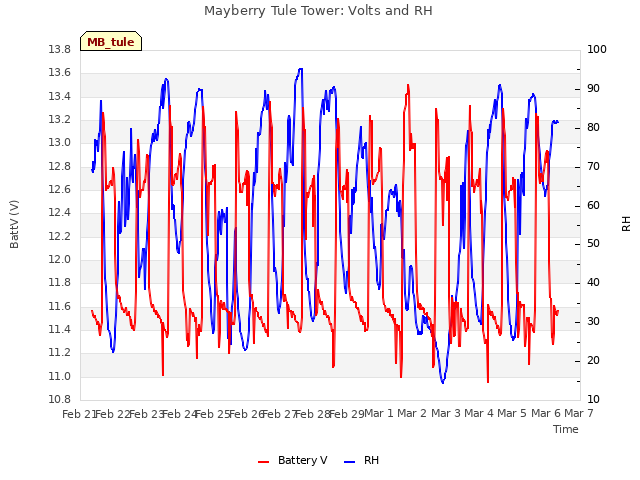Select the BattV (V) axis label
The image size is (640, 480).
(x=14, y=224)
